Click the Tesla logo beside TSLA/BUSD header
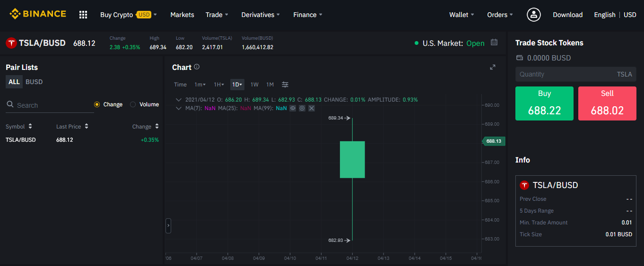The height and width of the screenshot is (266, 644). (x=11, y=43)
